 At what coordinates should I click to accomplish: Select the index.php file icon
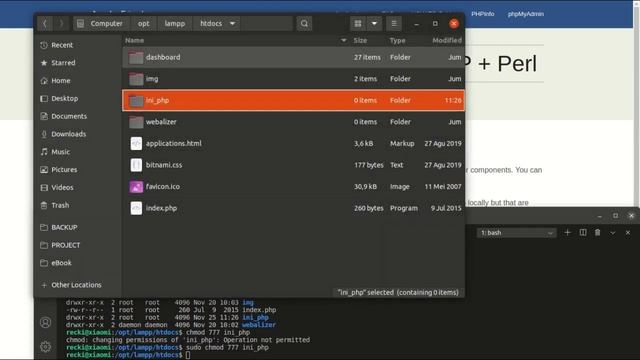136,208
